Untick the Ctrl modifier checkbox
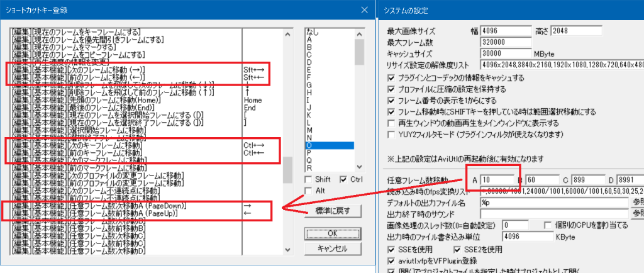This screenshot has width=644, height=273. point(343,179)
